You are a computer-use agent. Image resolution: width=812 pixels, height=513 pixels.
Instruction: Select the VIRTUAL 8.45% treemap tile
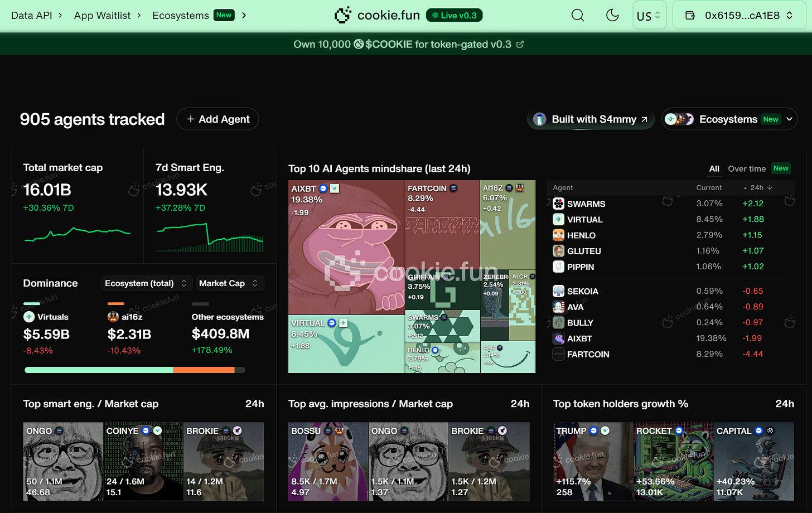click(x=346, y=344)
